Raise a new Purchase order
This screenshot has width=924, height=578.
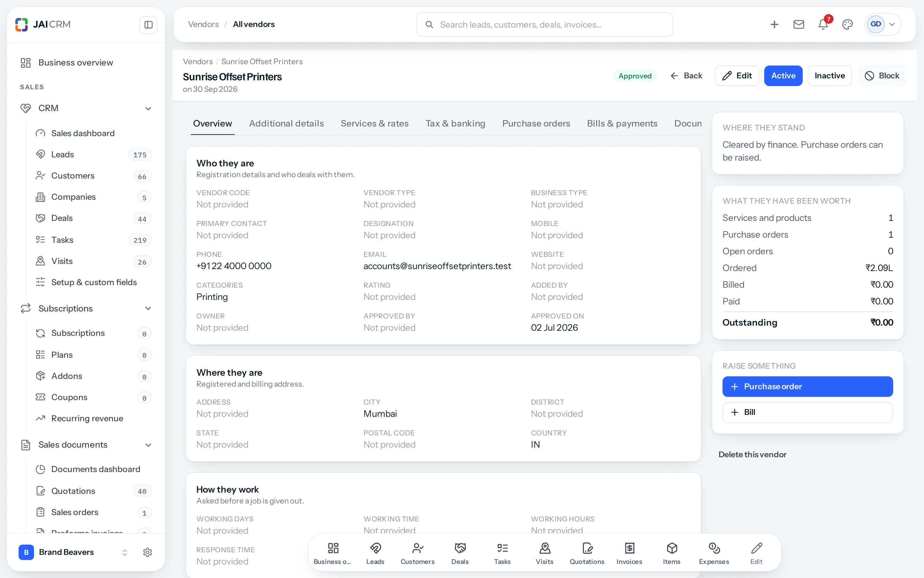tap(808, 387)
